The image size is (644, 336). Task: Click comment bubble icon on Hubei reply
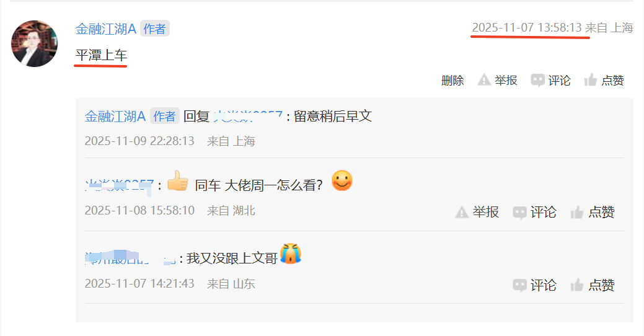click(519, 213)
